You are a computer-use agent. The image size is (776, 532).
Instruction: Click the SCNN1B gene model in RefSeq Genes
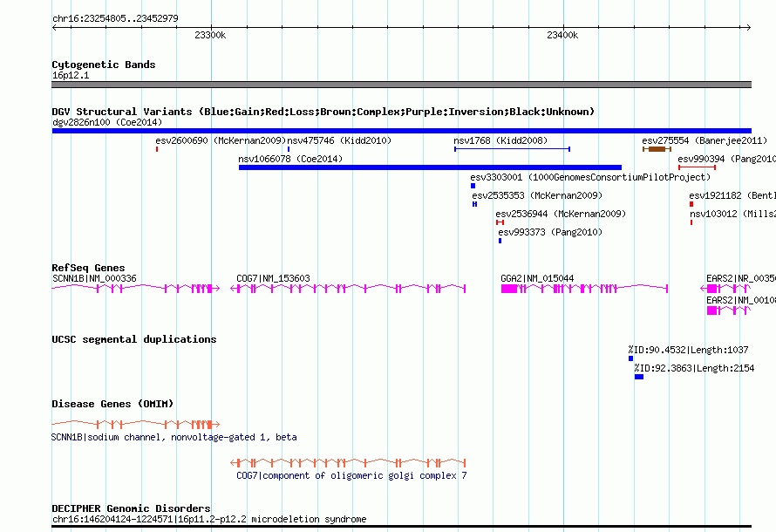(x=136, y=288)
